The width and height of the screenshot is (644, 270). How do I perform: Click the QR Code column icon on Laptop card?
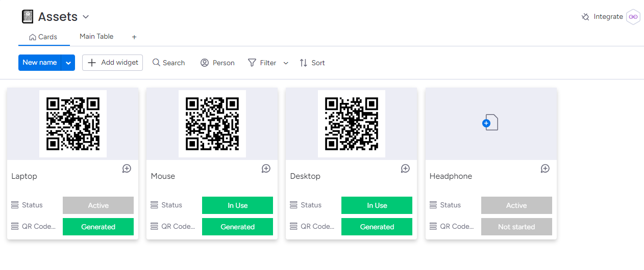tap(15, 226)
